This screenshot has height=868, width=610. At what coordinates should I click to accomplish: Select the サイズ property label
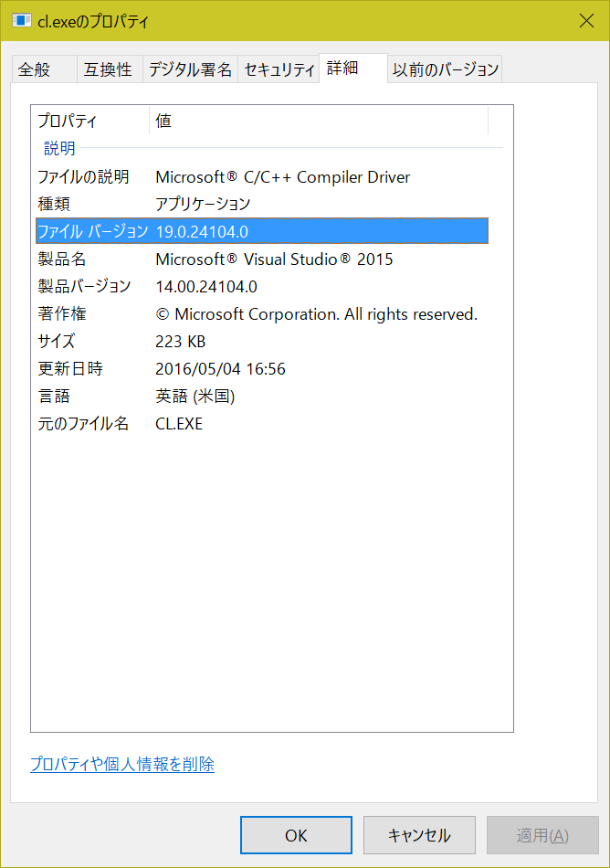[57, 341]
